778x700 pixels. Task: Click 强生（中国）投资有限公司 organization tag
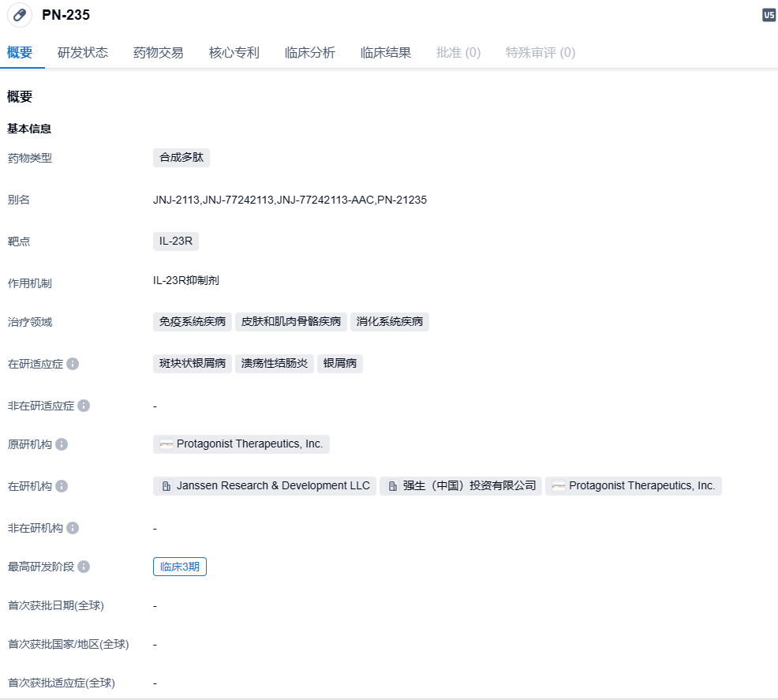click(461, 486)
